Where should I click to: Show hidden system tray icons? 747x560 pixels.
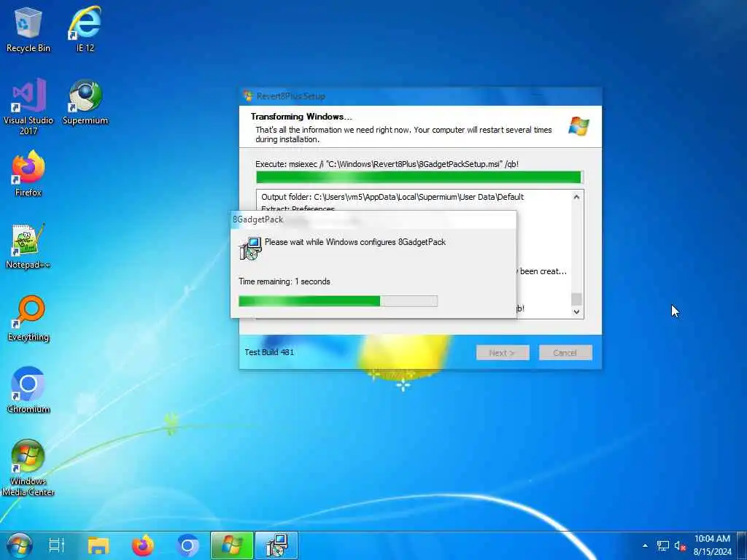pyautogui.click(x=645, y=545)
